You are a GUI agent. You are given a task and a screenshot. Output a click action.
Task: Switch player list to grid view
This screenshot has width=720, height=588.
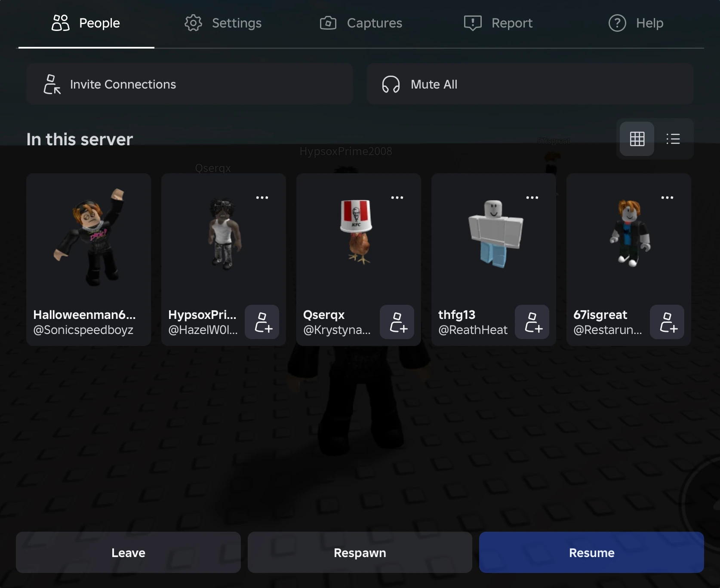pyautogui.click(x=637, y=139)
